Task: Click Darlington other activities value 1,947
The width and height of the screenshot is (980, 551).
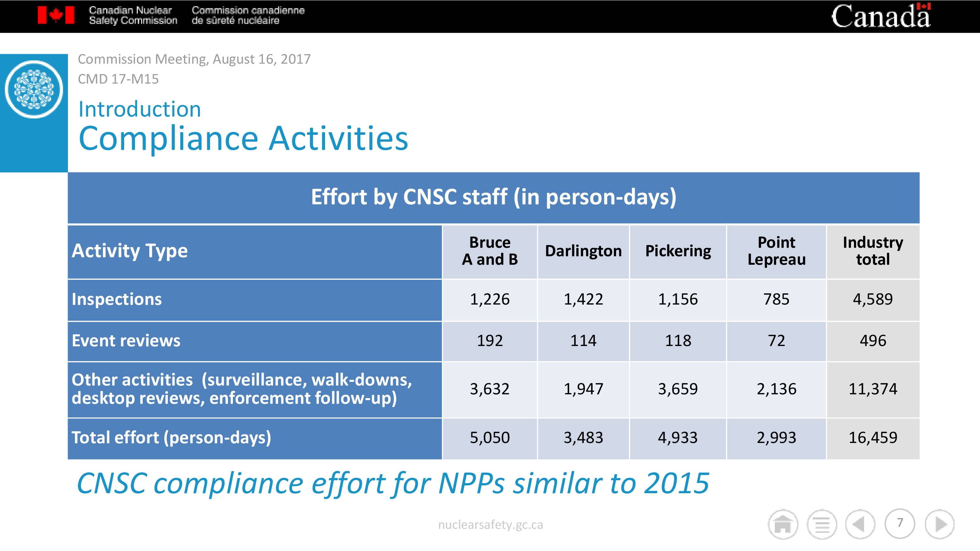Action: pos(583,389)
